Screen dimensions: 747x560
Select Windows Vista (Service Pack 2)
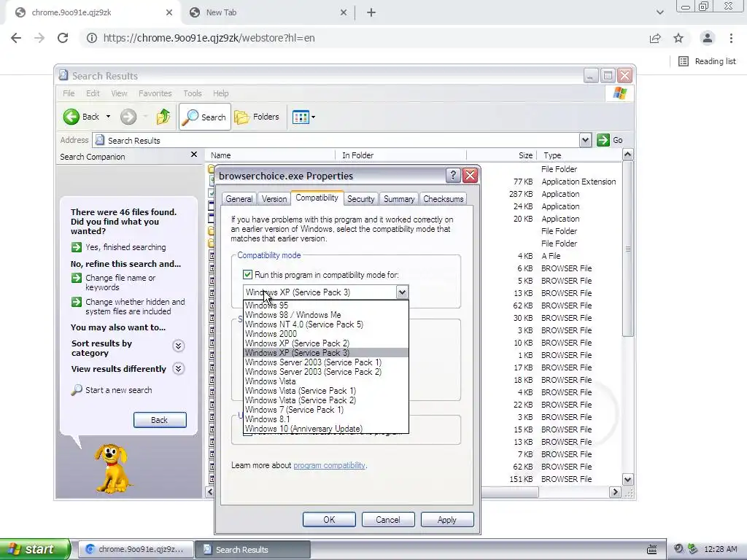point(326,400)
